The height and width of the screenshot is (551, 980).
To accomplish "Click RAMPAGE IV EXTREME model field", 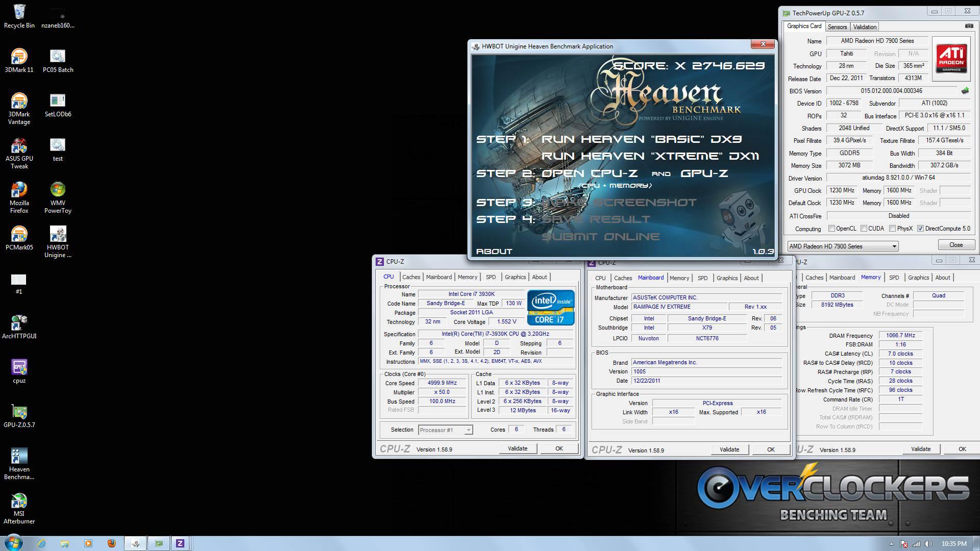I will click(x=679, y=307).
